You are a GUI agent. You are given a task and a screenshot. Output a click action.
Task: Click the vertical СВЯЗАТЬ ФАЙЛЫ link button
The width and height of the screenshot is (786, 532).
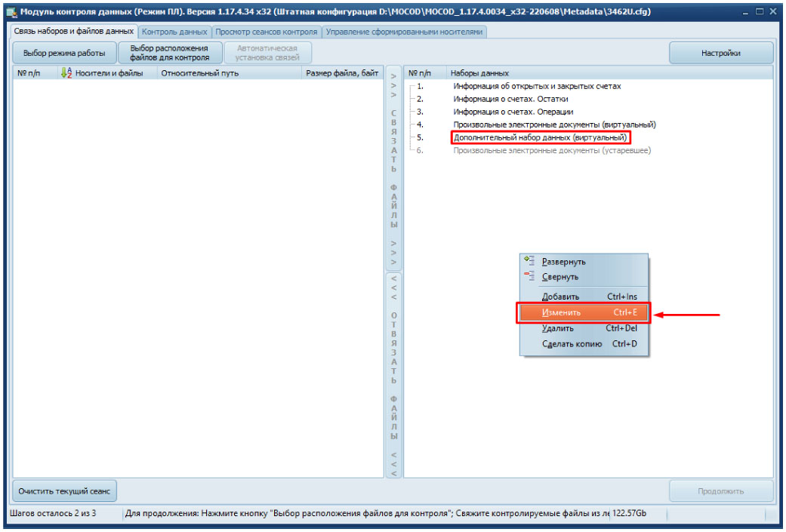(x=393, y=168)
